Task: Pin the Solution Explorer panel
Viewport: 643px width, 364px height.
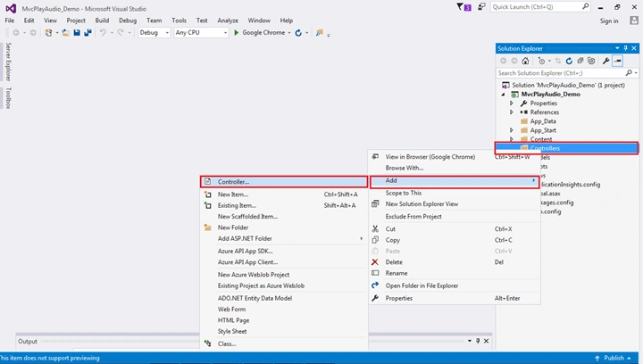Action: coord(625,48)
